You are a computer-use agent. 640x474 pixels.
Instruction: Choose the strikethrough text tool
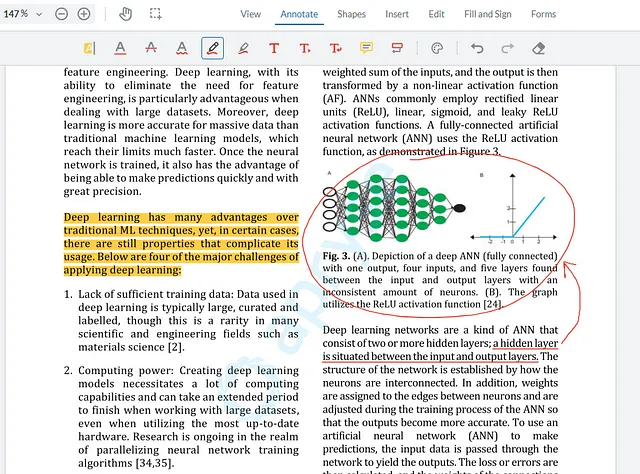[151, 48]
